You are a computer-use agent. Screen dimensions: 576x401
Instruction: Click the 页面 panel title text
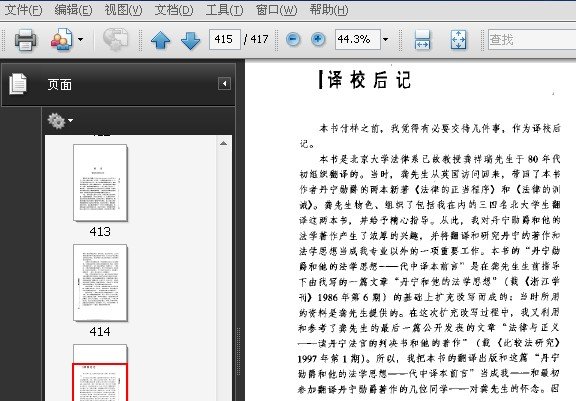(x=60, y=85)
